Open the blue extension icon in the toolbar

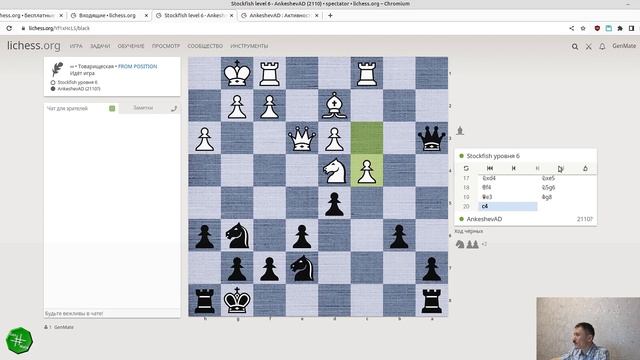[x=609, y=28]
